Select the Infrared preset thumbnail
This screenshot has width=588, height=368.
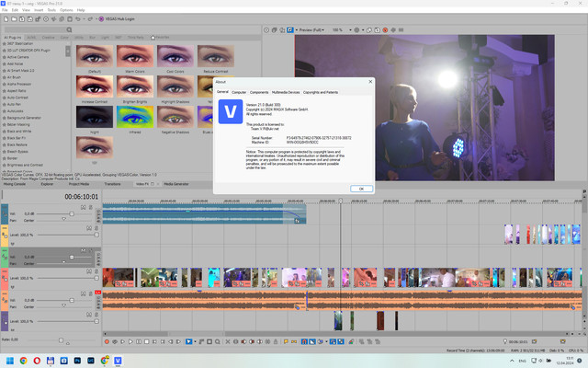coord(135,117)
